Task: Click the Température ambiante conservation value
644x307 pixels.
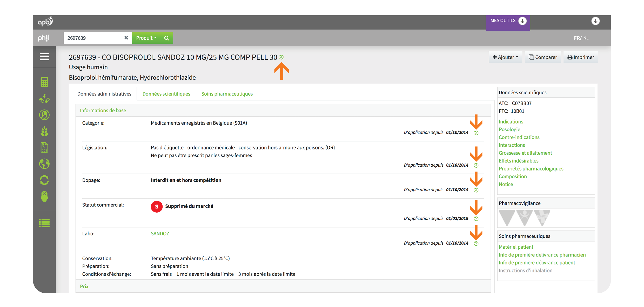Action: point(190,258)
